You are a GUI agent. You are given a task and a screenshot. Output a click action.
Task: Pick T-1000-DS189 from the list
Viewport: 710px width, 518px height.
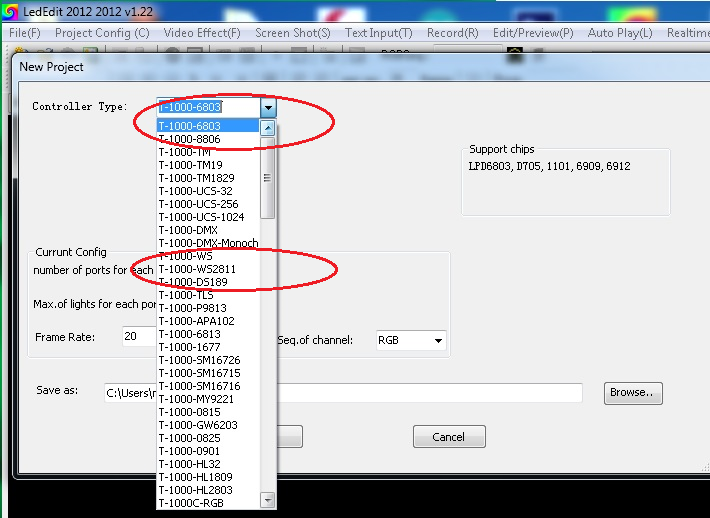tap(208, 282)
